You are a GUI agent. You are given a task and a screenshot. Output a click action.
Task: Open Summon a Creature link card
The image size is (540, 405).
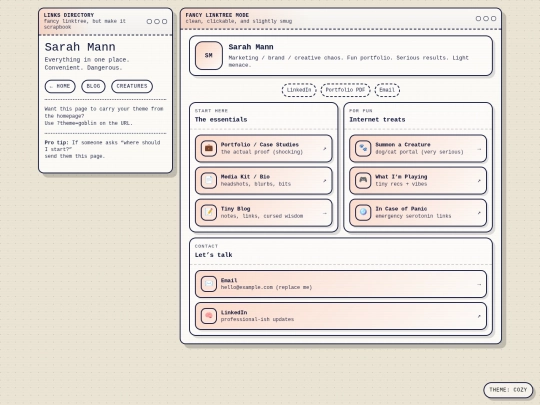click(418, 148)
